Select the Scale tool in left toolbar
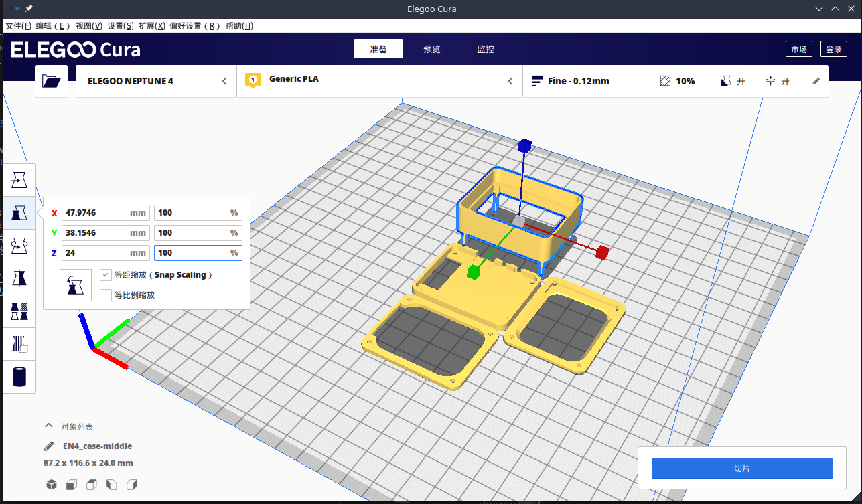862x504 pixels. click(x=20, y=213)
